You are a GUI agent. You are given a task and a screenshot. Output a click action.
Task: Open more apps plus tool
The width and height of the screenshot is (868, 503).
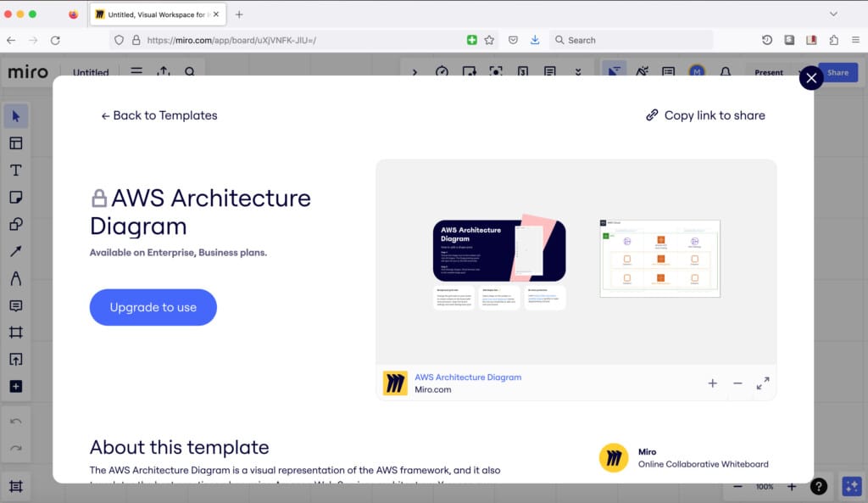[x=15, y=386]
